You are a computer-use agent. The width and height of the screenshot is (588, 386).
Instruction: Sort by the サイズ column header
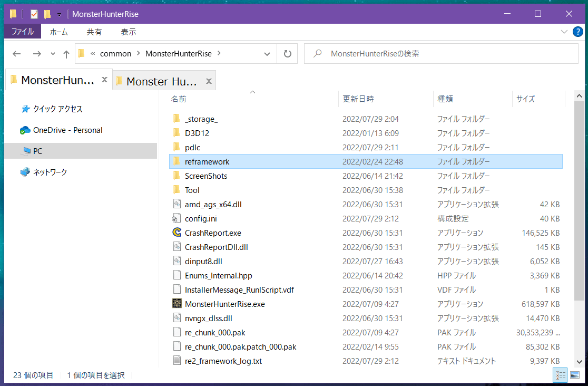[x=525, y=99]
